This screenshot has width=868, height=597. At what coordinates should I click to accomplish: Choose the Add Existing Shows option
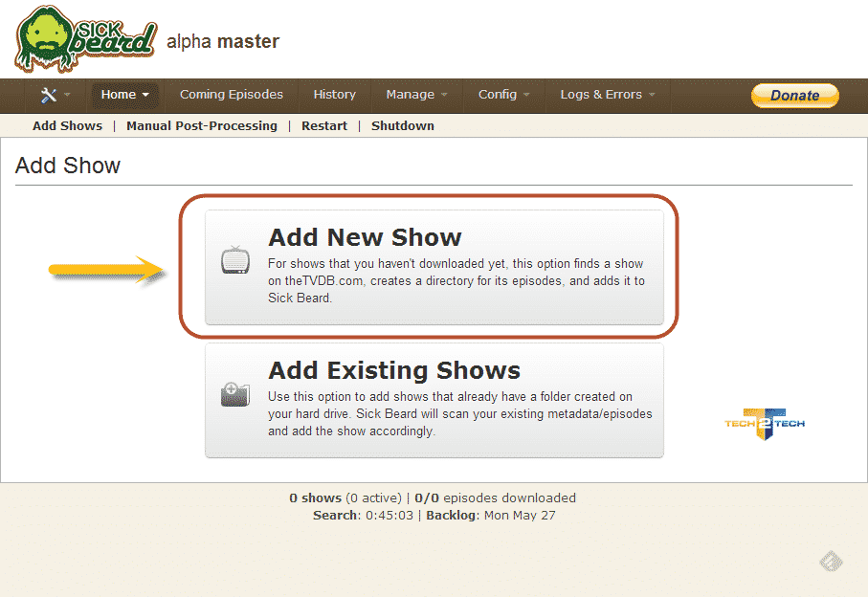[x=434, y=400]
